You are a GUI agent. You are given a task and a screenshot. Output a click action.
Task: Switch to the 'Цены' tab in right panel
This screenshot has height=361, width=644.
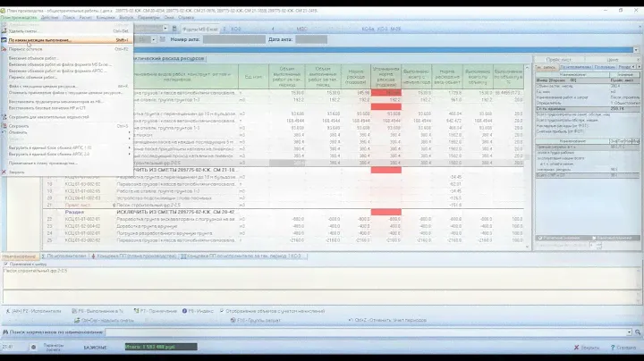613,59
